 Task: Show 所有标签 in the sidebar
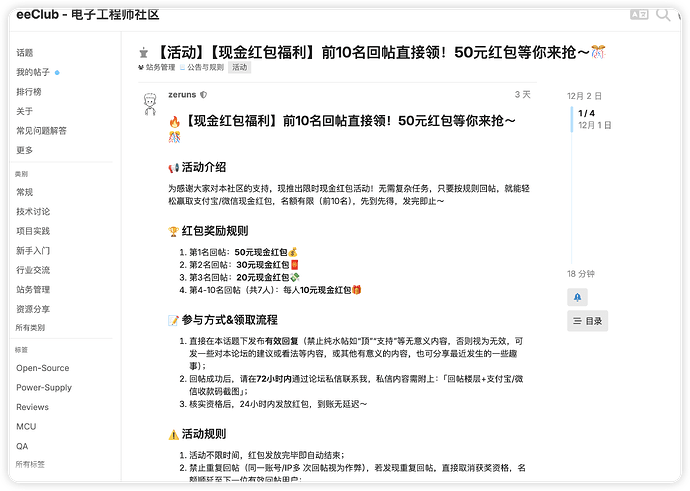(29, 464)
